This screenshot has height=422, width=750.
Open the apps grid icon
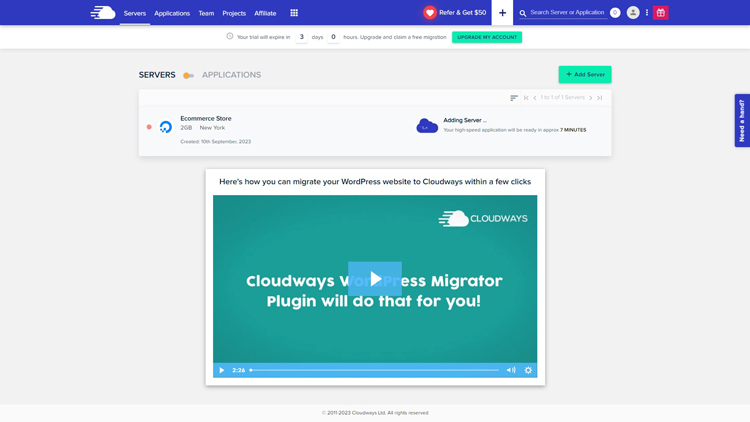point(294,13)
